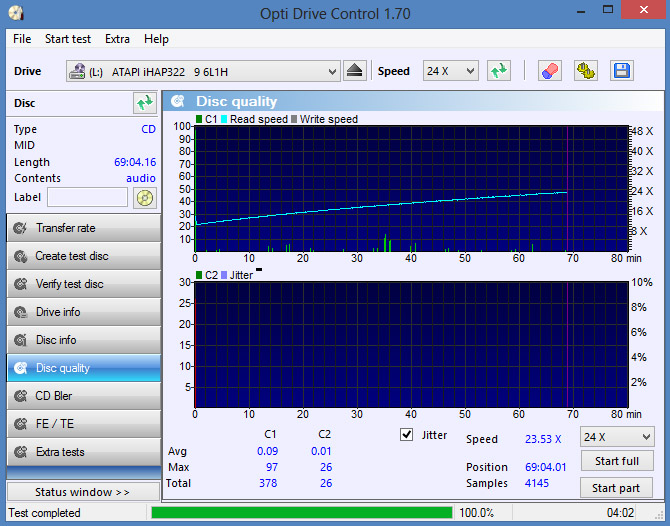Click the Opti Drive Control app icon
The height and width of the screenshot is (526, 670).
click(16, 13)
